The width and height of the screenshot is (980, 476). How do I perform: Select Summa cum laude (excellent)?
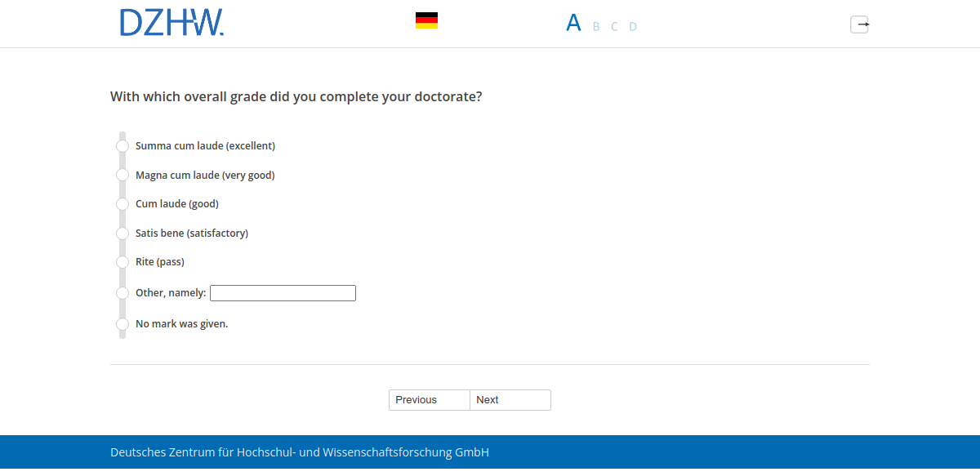[122, 145]
